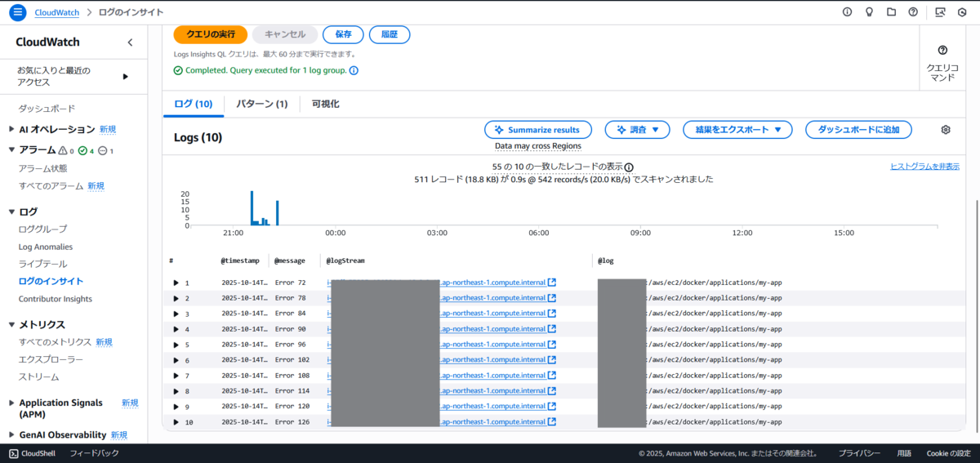Click the insufficient data alarm count icon
The width and height of the screenshot is (980, 463).
[x=102, y=150]
